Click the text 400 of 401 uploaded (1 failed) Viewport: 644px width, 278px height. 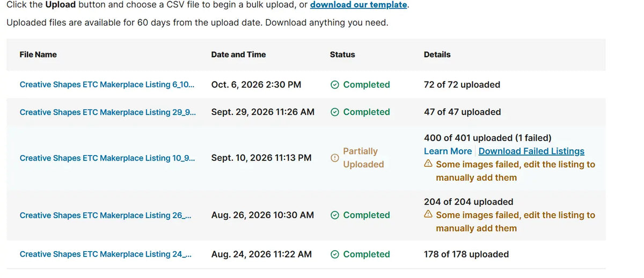[x=488, y=138]
